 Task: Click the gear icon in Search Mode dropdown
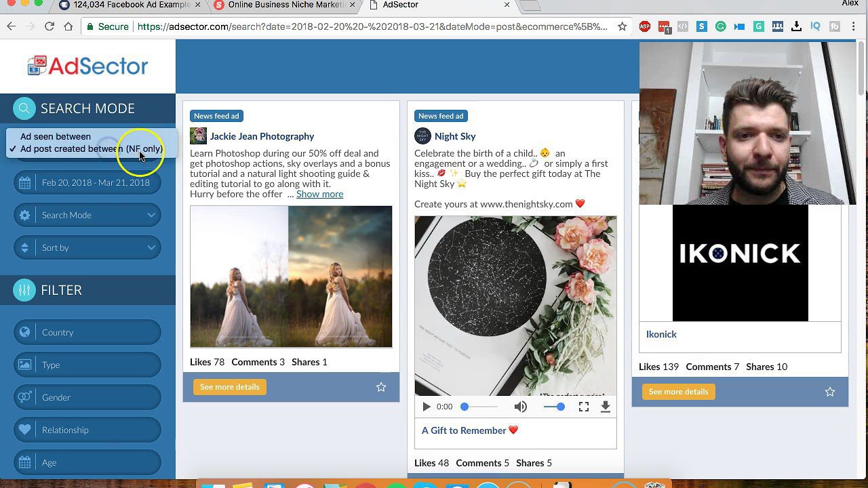(x=25, y=215)
